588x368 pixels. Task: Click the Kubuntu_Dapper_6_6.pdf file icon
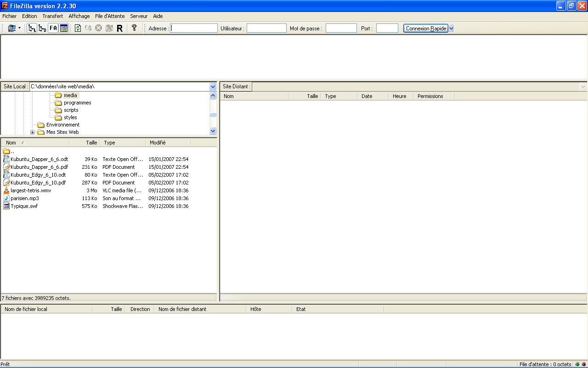pos(6,167)
